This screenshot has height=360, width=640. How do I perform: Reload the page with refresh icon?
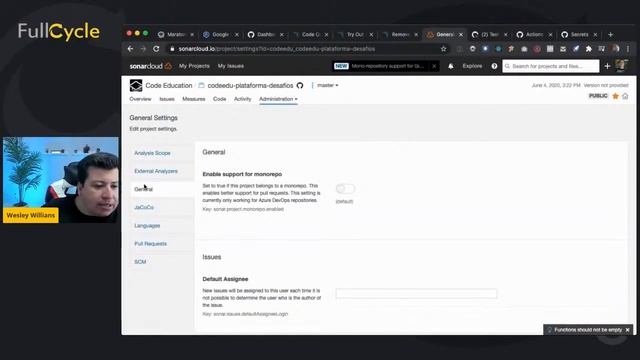tap(156, 49)
